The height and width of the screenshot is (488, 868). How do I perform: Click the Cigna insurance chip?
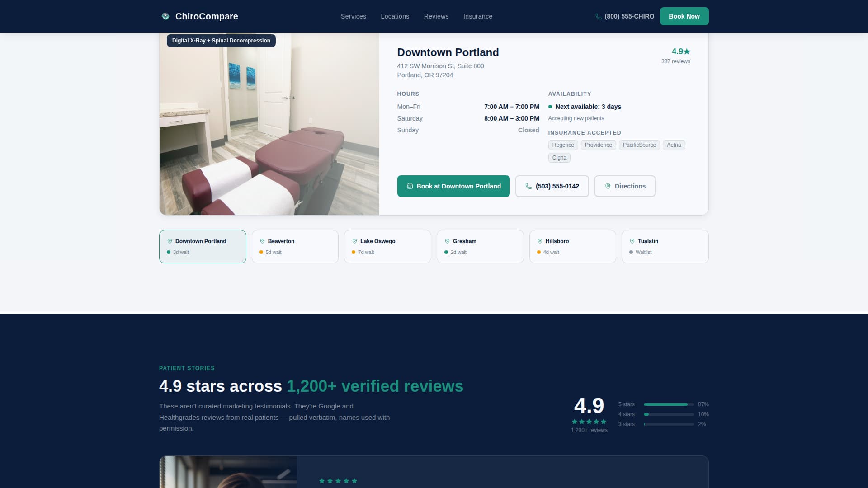pos(559,157)
